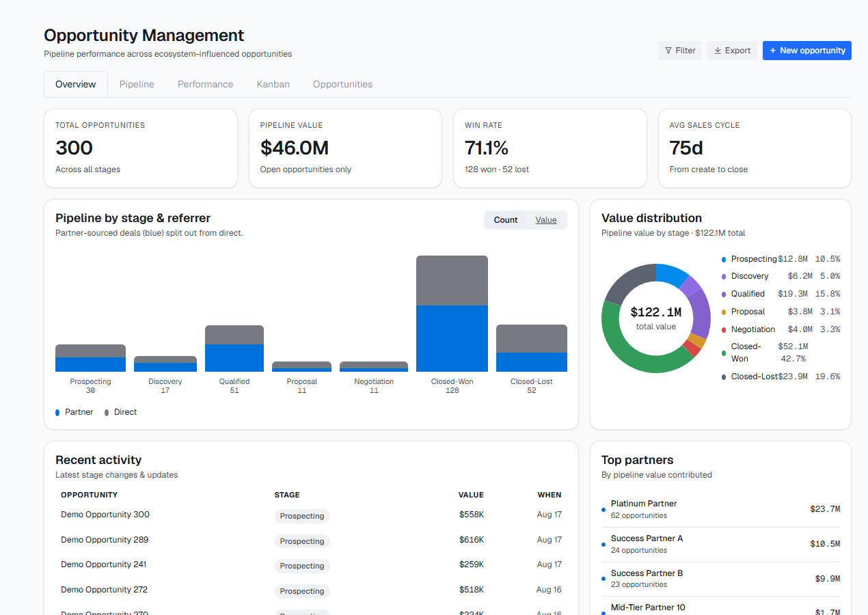Click the Prospecting bar's blue segment

point(90,365)
